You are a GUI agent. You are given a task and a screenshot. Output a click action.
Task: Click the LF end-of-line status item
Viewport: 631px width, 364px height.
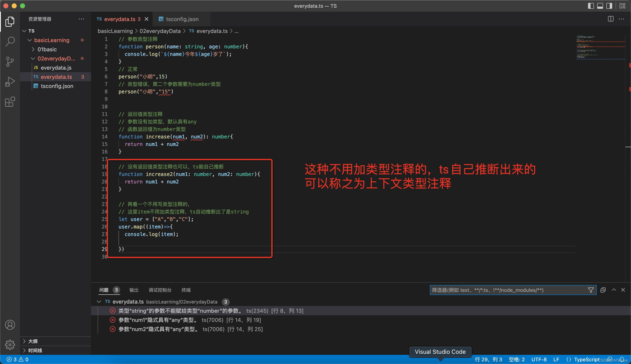click(556, 359)
